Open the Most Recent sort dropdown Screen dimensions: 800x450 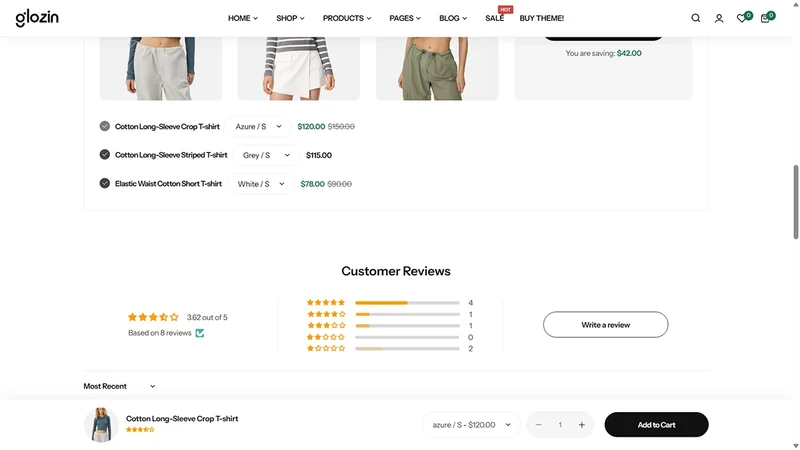(x=119, y=386)
